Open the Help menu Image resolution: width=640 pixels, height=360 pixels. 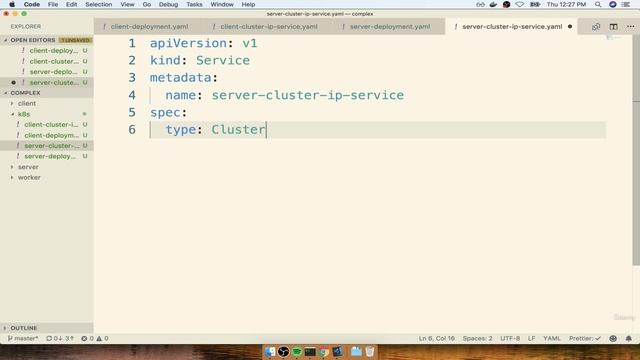coord(248,4)
